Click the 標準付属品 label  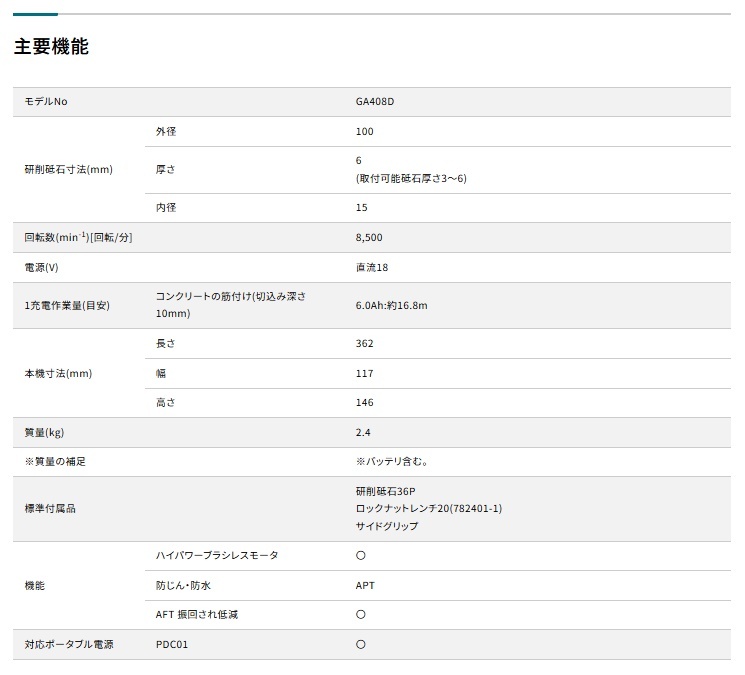50,509
